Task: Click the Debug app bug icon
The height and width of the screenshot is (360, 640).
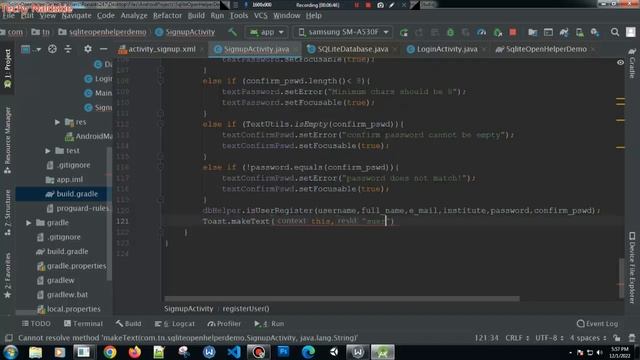Action: (x=450, y=32)
